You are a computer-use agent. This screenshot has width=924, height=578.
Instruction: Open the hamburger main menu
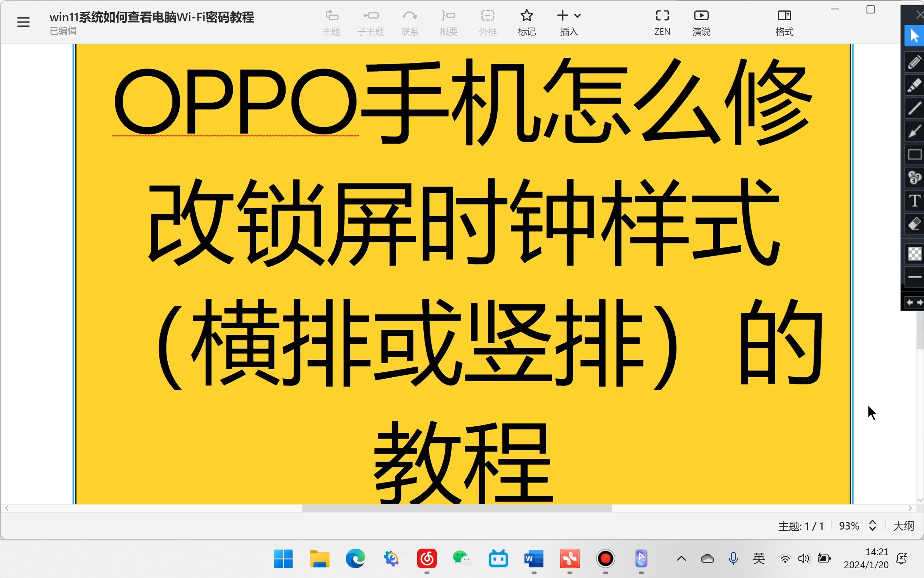click(23, 22)
